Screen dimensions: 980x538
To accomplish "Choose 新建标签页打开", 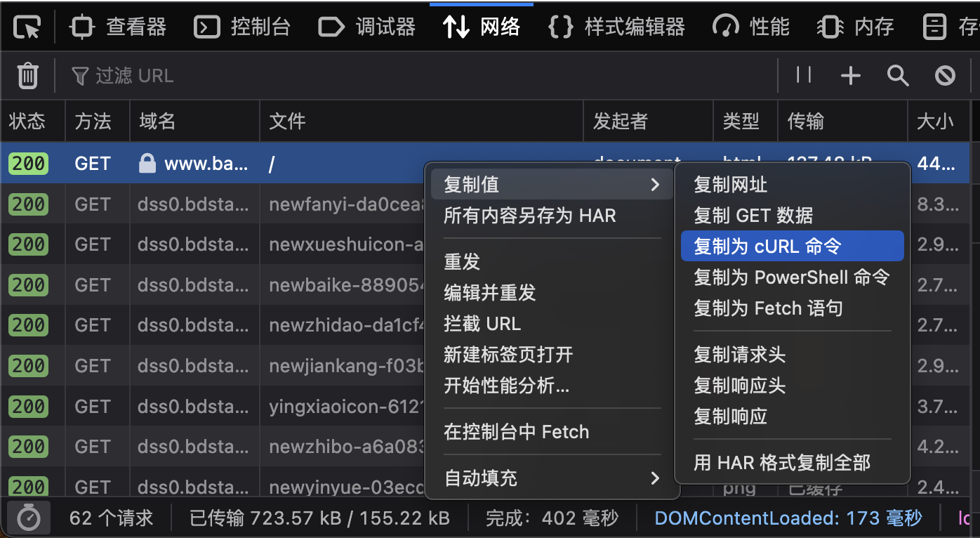I will (x=550, y=355).
